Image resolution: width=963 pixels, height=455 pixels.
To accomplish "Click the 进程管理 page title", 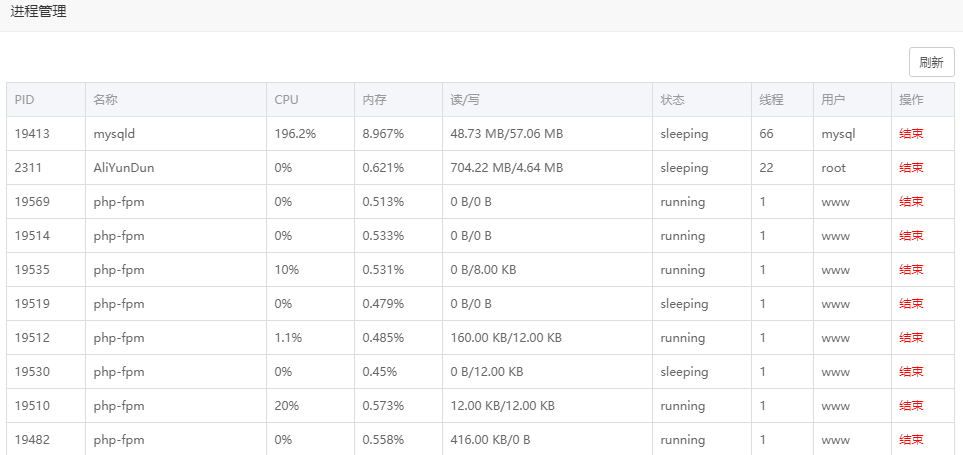I will click(38, 11).
